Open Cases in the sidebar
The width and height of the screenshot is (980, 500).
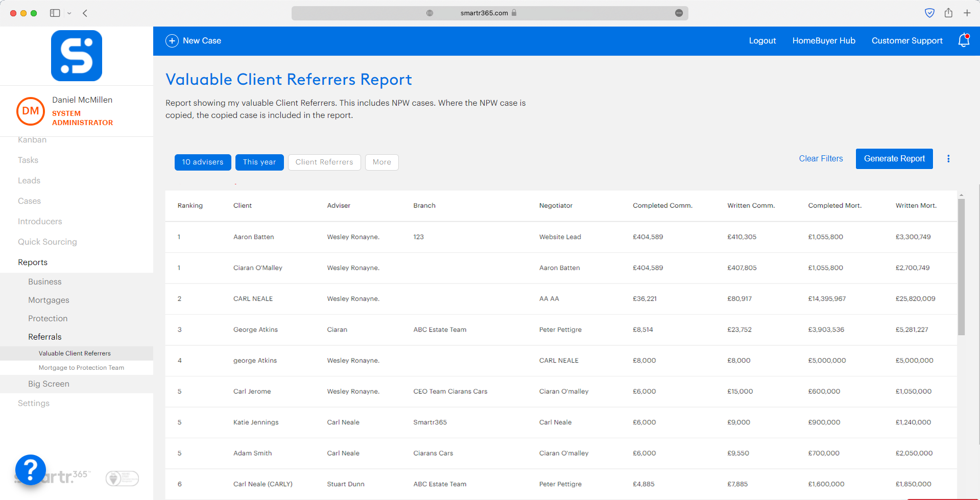click(29, 201)
